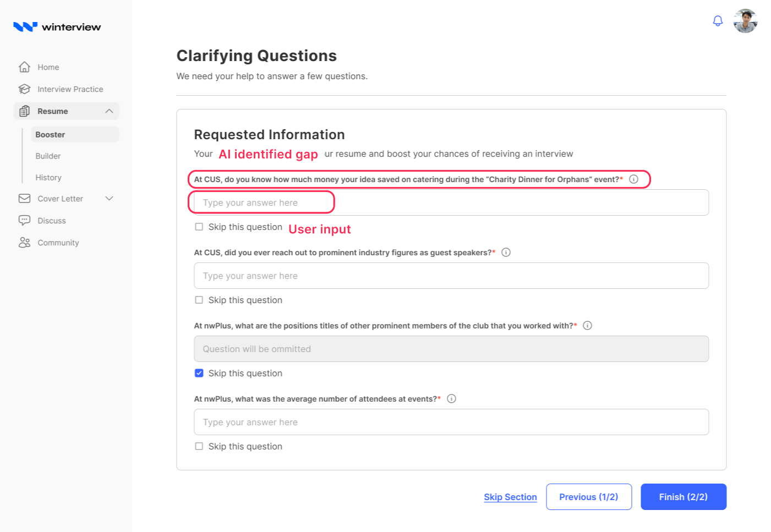Image resolution: width=771 pixels, height=532 pixels.
Task: Click info icon beside catering savings question
Action: 633,179
